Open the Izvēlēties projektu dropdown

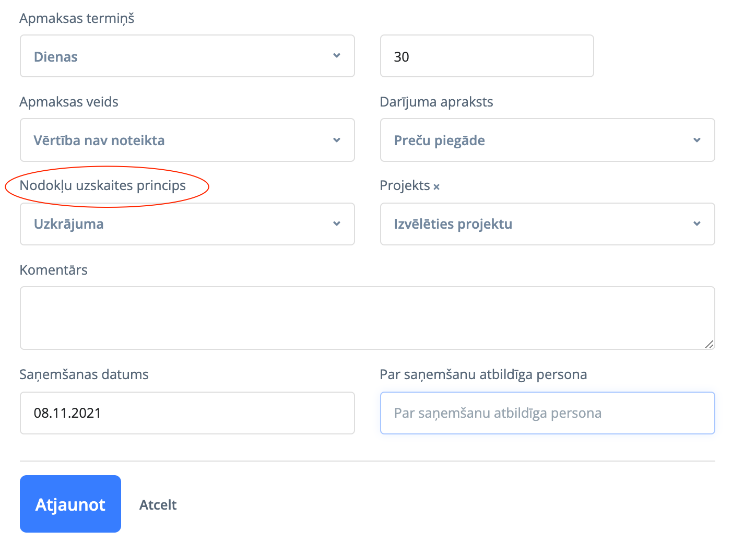tap(547, 224)
